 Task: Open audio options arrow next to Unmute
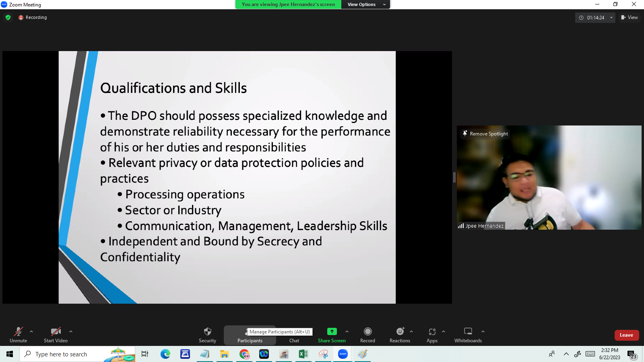pyautogui.click(x=31, y=331)
